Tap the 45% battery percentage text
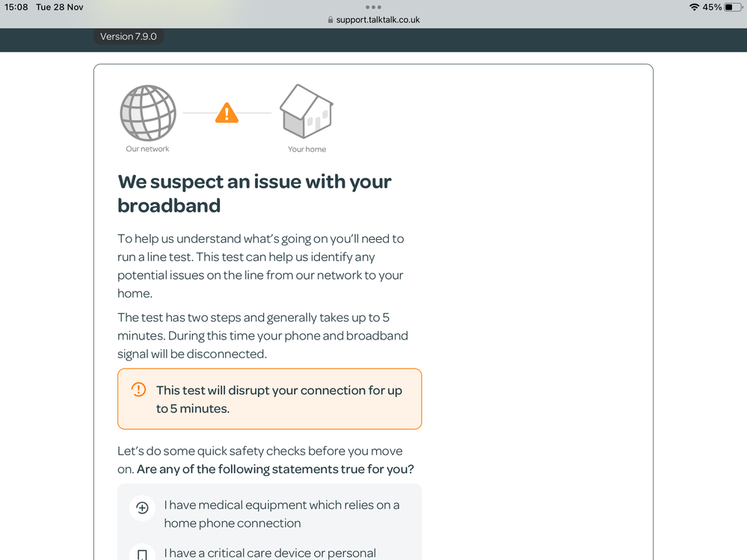 pyautogui.click(x=712, y=7)
